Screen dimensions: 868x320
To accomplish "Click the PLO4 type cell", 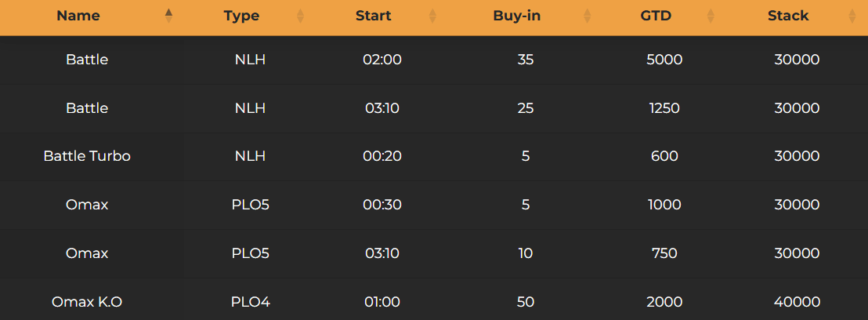I will (251, 302).
